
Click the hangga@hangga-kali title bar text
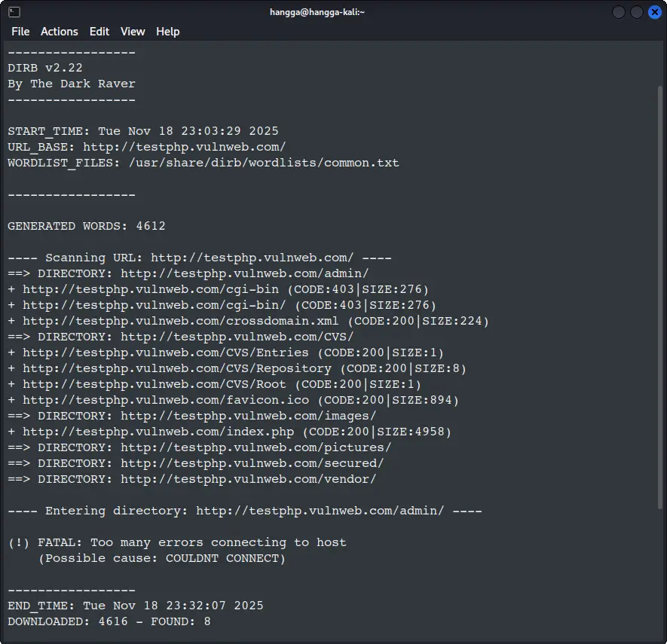click(317, 12)
